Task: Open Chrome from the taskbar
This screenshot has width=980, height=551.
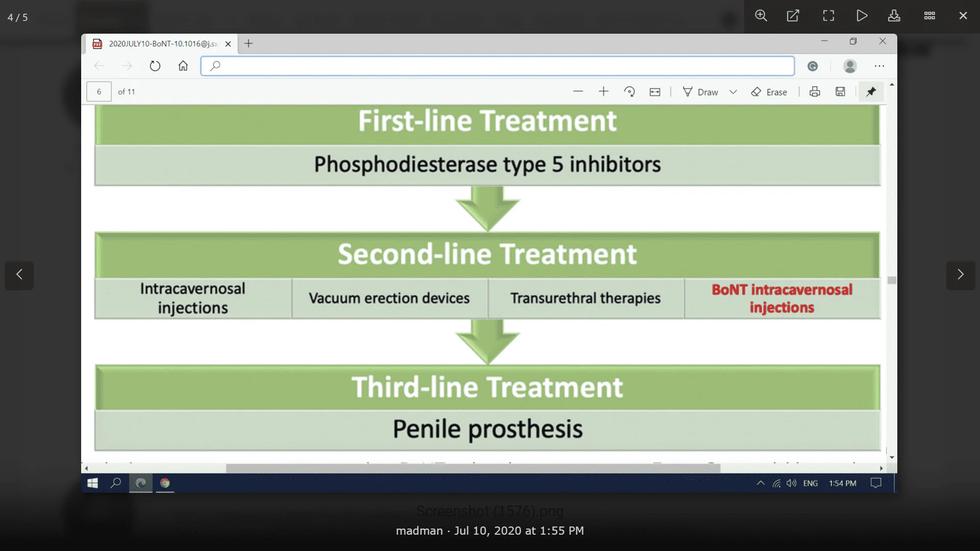Action: [x=164, y=483]
